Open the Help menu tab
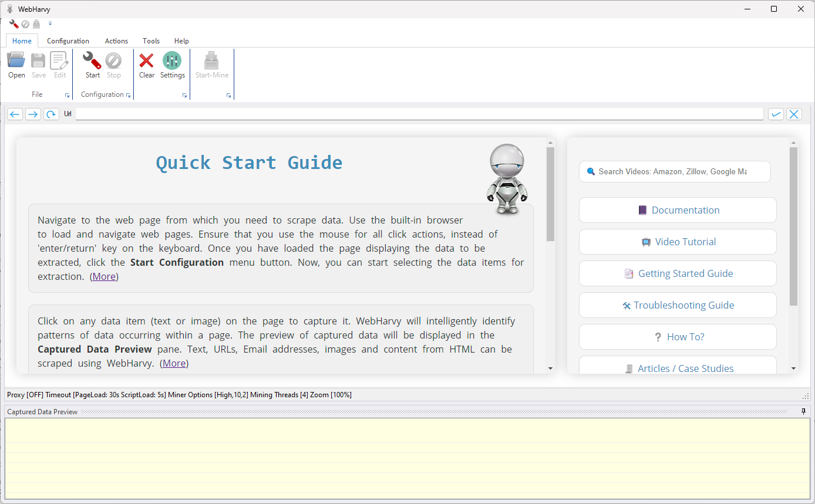The height and width of the screenshot is (504, 815). [x=181, y=40]
